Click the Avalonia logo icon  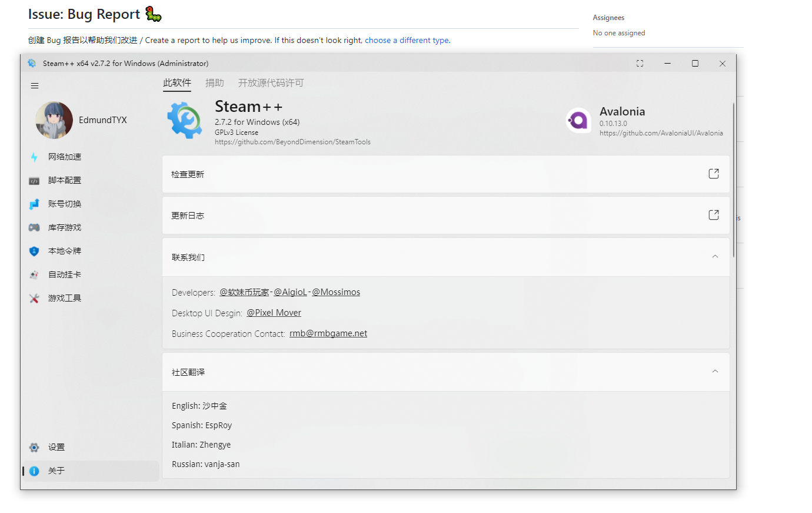[x=578, y=121]
